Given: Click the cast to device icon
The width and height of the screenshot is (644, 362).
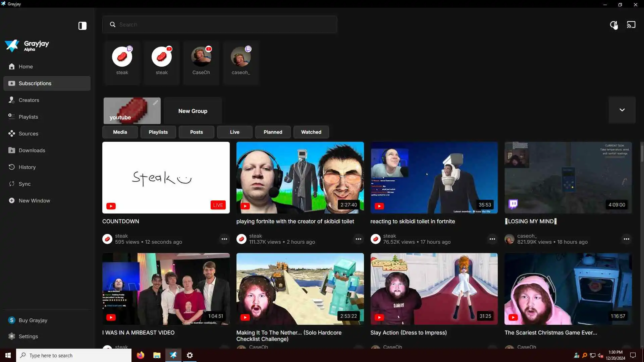Looking at the screenshot, I should coord(631,25).
